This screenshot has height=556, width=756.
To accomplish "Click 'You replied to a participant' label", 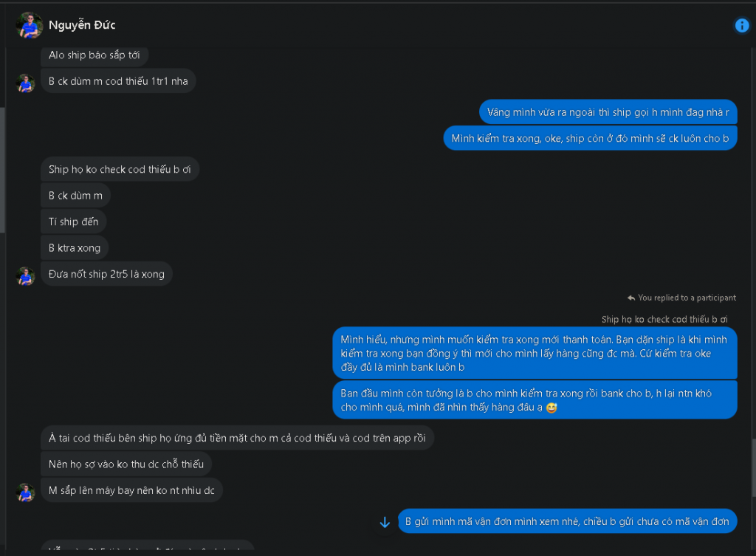I will 687,298.
